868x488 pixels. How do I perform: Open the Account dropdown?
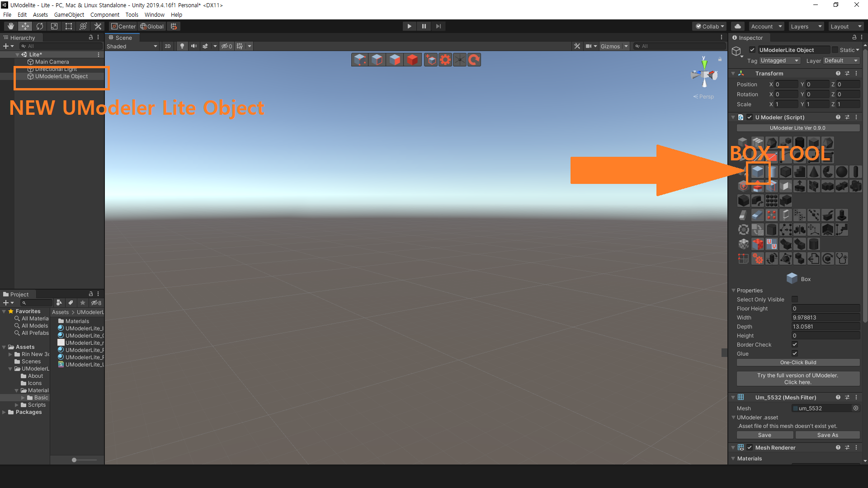766,26
